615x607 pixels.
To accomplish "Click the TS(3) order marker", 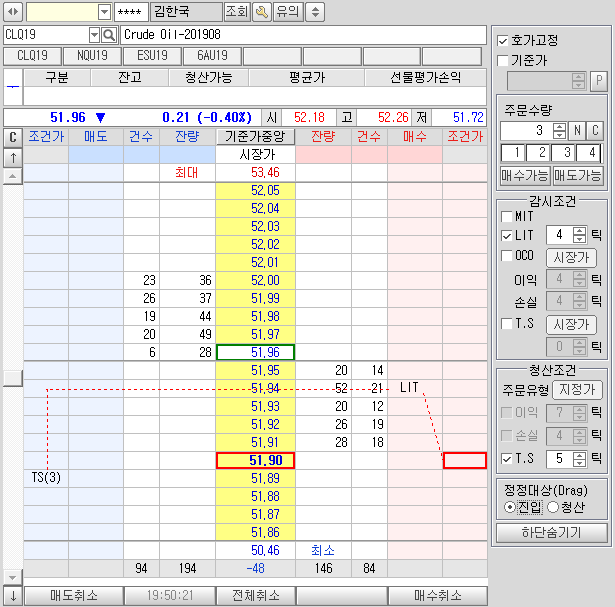I will point(46,478).
